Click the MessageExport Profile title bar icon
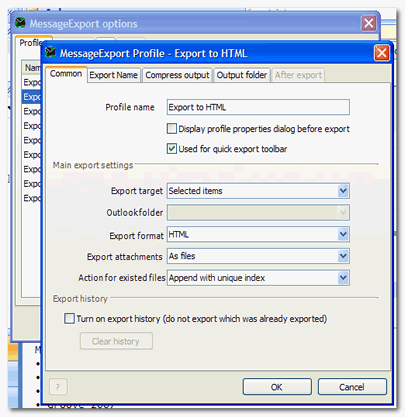 click(50, 52)
